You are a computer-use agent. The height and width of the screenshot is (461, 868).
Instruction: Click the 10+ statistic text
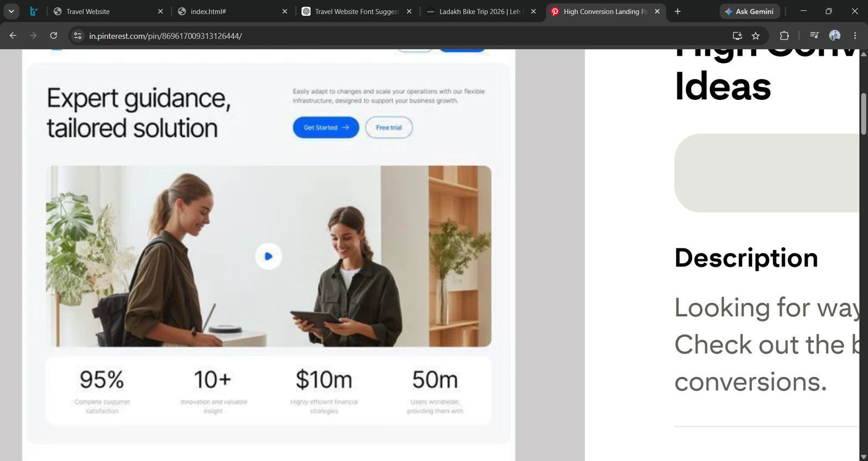(x=213, y=380)
